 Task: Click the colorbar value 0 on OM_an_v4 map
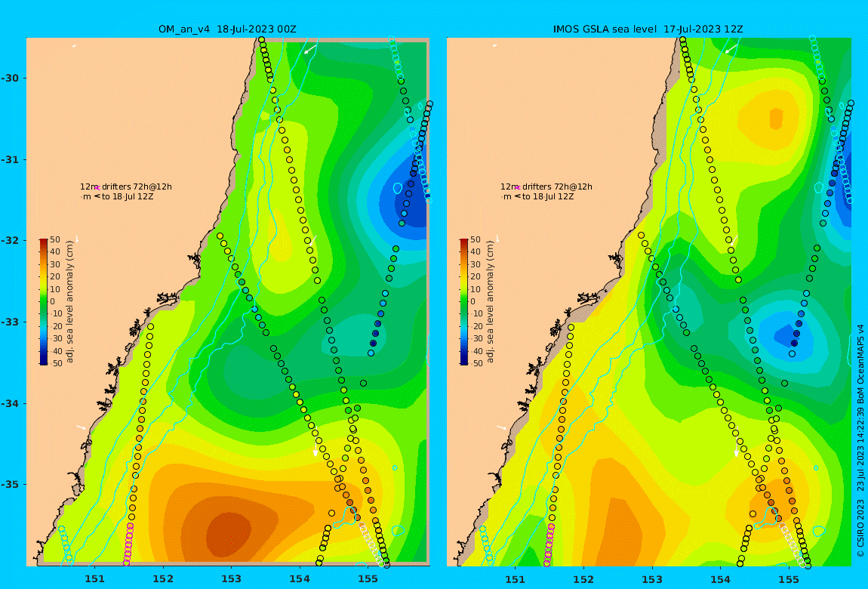click(x=53, y=302)
